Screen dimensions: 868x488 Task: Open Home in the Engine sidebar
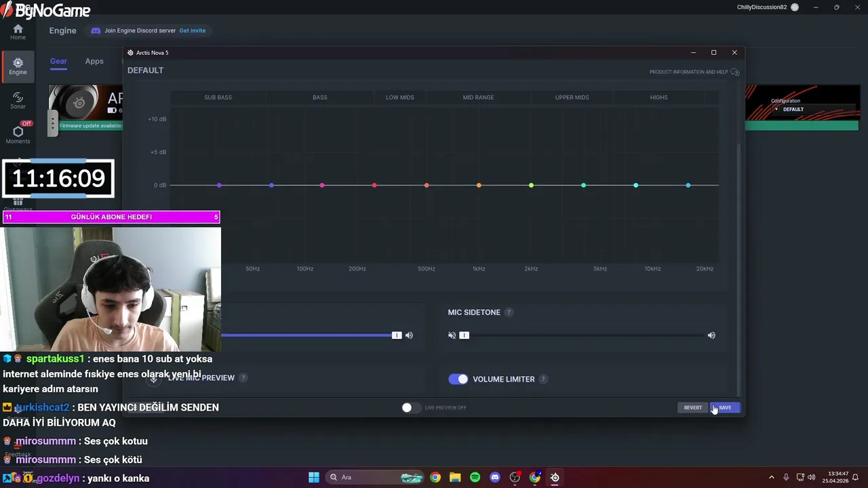point(18,32)
